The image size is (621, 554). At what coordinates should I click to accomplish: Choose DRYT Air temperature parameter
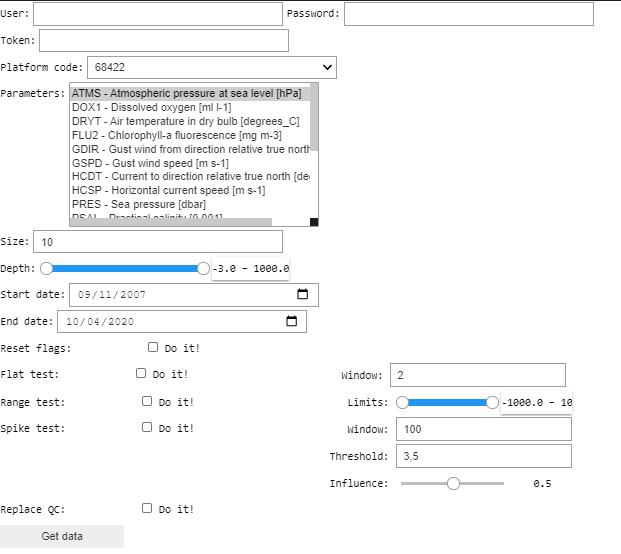click(190, 121)
